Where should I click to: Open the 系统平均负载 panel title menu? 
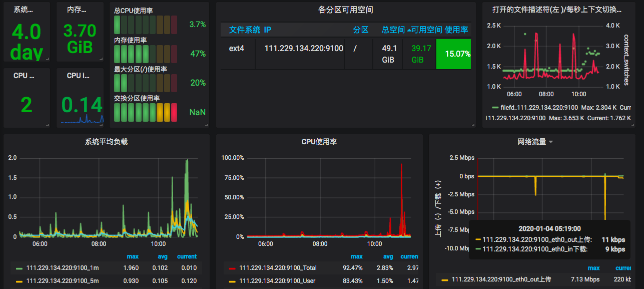pyautogui.click(x=106, y=142)
